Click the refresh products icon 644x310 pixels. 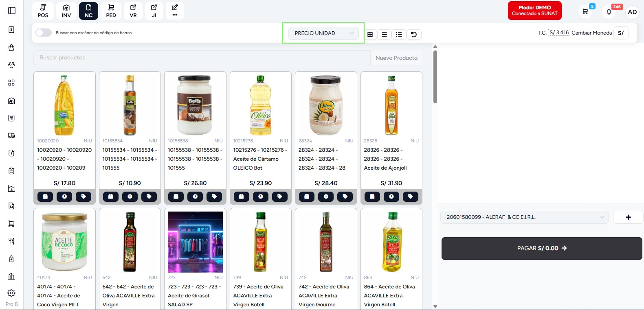coord(414,35)
